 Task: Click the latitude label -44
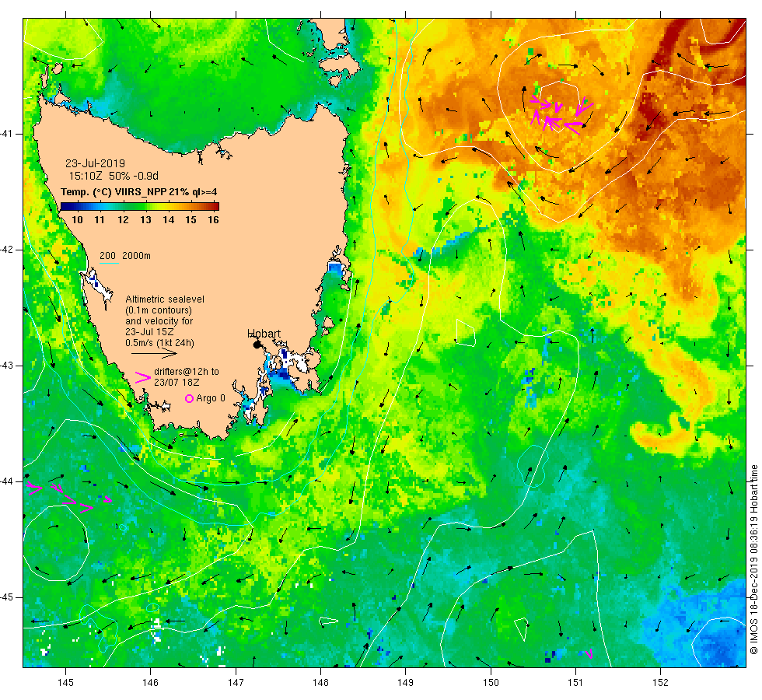tap(6, 481)
